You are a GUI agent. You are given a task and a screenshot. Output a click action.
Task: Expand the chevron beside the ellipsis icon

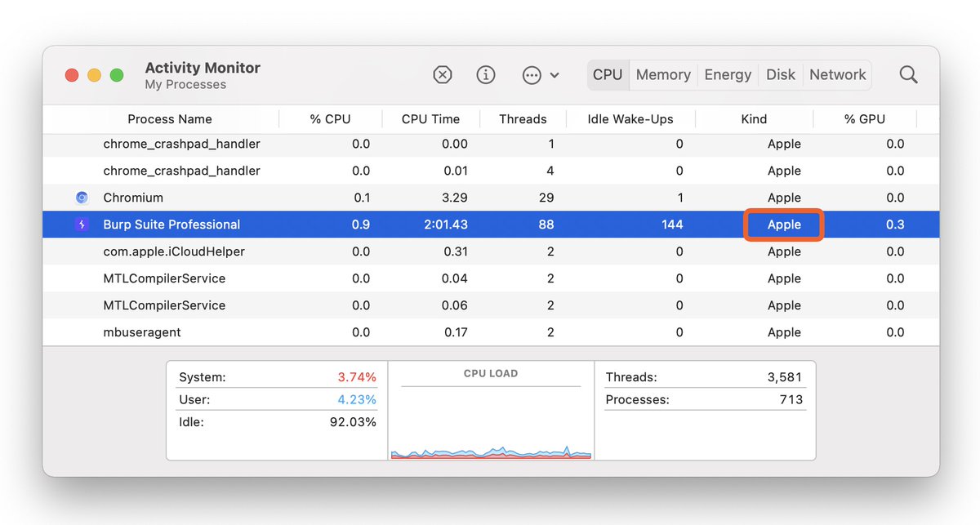(555, 75)
